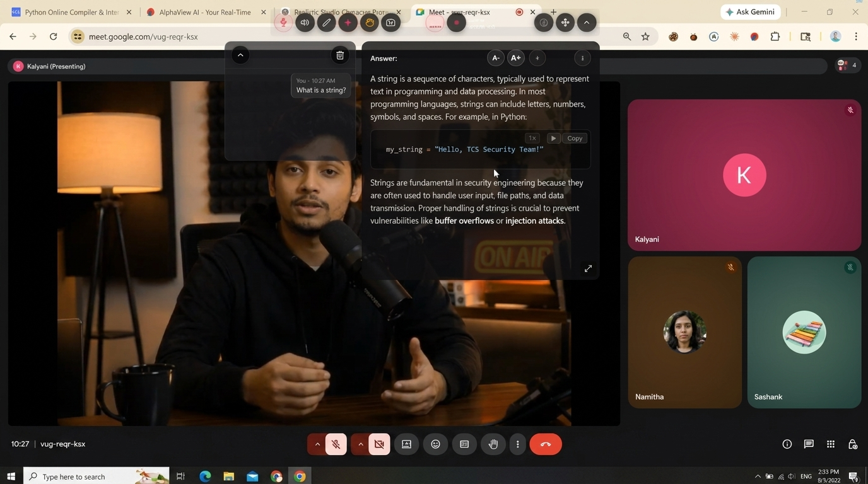Open the zoom magnifier icon in address bar

[626, 37]
